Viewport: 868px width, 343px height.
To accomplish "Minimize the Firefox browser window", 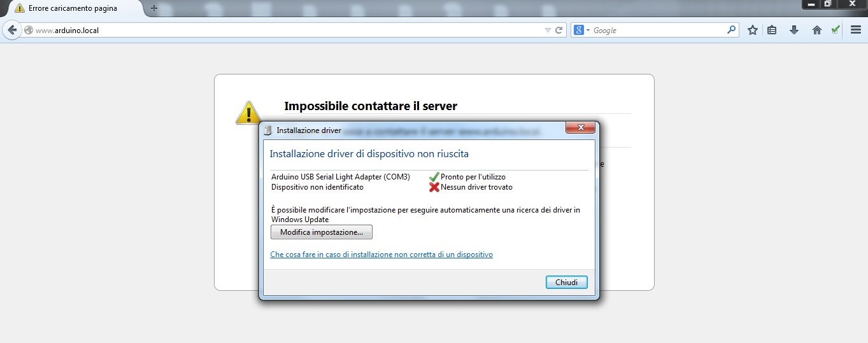I will tap(810, 4).
